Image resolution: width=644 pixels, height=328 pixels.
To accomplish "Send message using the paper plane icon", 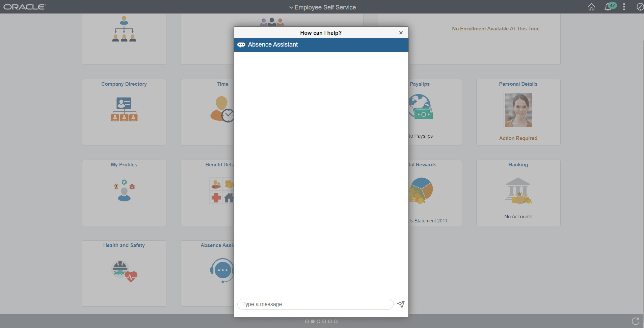I will (x=401, y=304).
